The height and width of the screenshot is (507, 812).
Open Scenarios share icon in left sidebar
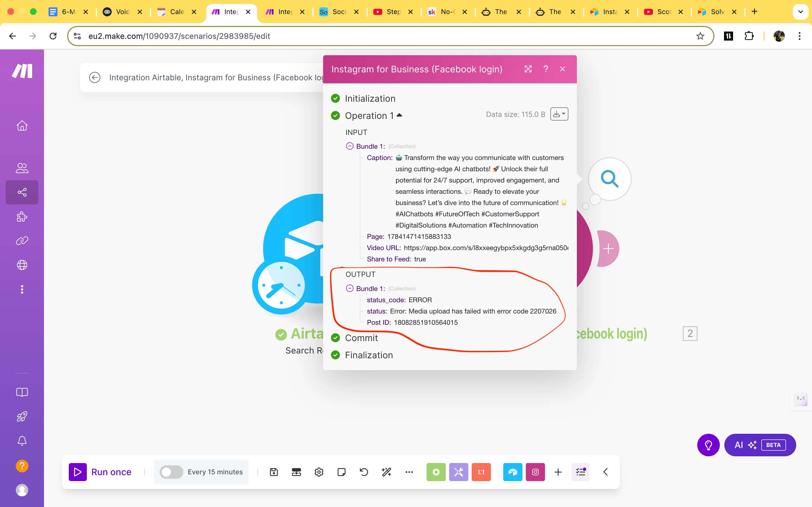pyautogui.click(x=22, y=192)
